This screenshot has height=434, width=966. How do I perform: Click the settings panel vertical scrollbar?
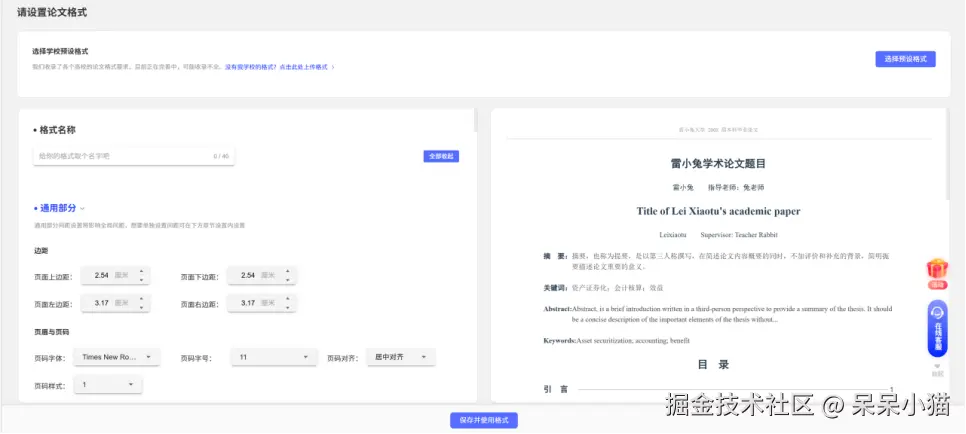[475, 121]
